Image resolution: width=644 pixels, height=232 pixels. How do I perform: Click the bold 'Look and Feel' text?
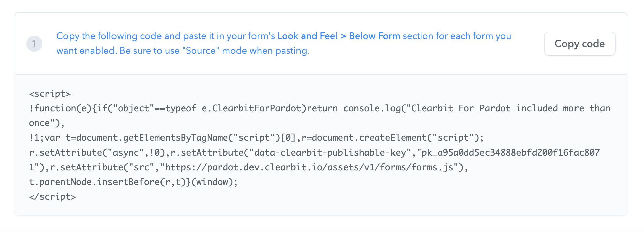(x=308, y=36)
